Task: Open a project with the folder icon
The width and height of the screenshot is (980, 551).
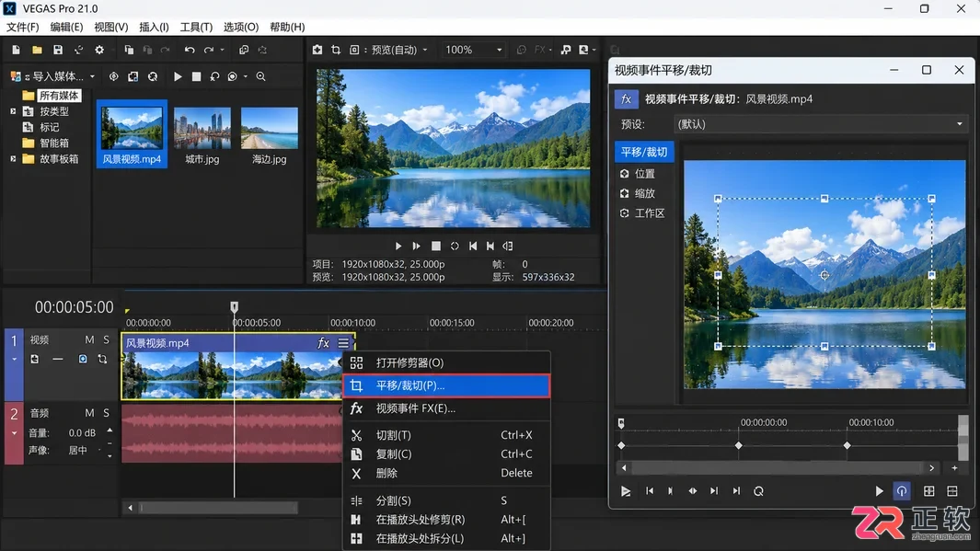Action: [37, 50]
